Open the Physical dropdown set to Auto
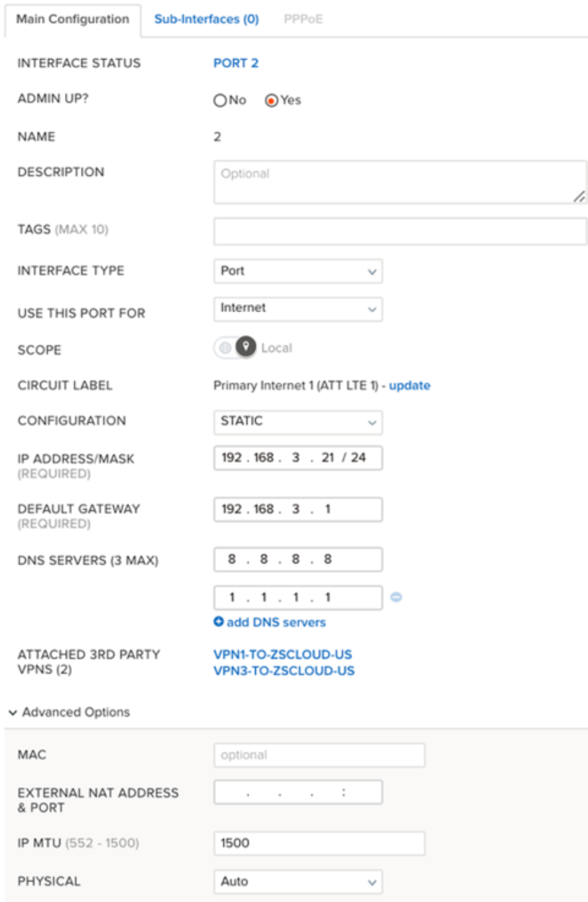 [x=298, y=881]
